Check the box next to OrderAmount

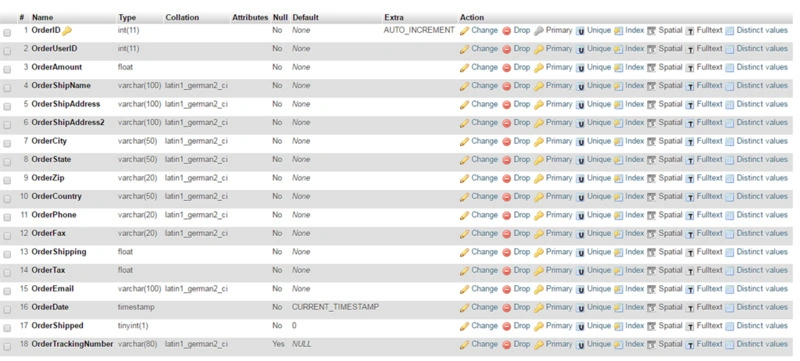(7, 69)
